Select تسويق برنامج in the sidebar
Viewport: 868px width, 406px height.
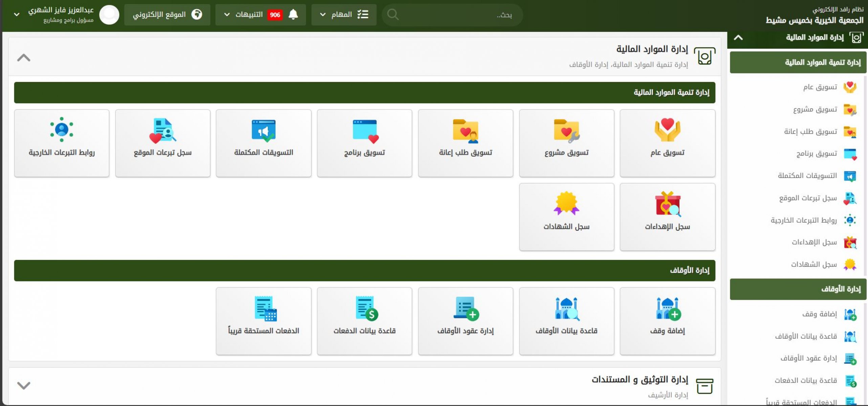point(816,154)
